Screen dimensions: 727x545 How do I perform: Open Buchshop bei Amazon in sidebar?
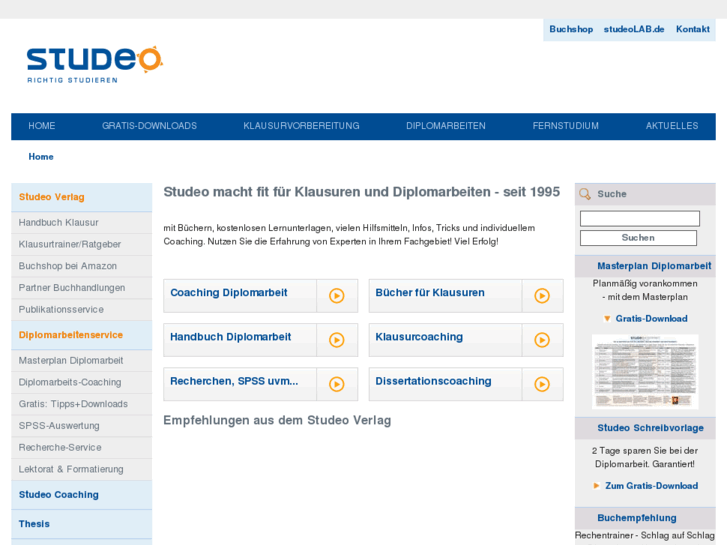[82, 266]
